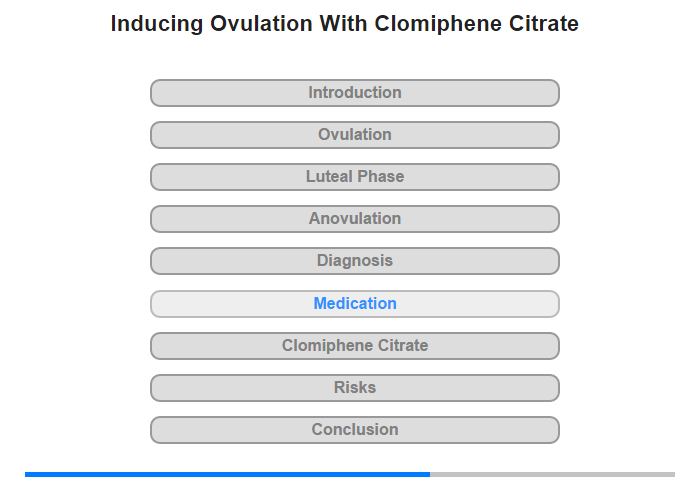
Task: Jump to the Anovulation section
Action: [355, 219]
